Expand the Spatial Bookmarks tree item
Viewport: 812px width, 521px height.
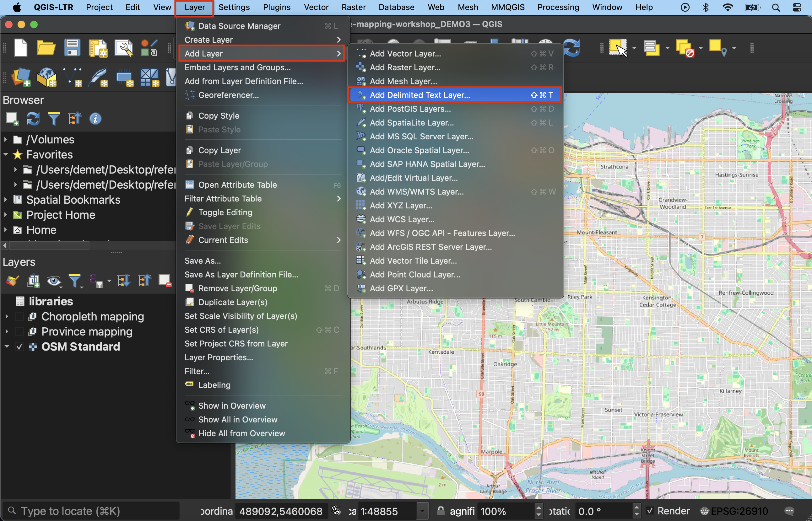pyautogui.click(x=5, y=200)
